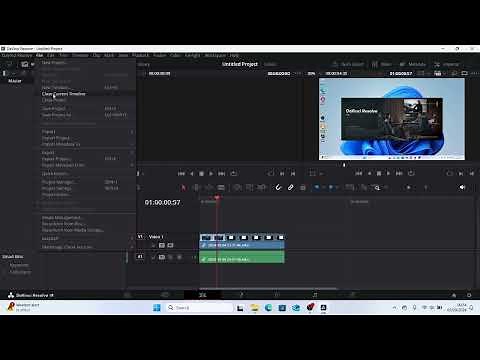Viewport: 480px width, 360px height.
Task: Toggle lock on A1 audio track
Action: pyautogui.click(x=153, y=257)
